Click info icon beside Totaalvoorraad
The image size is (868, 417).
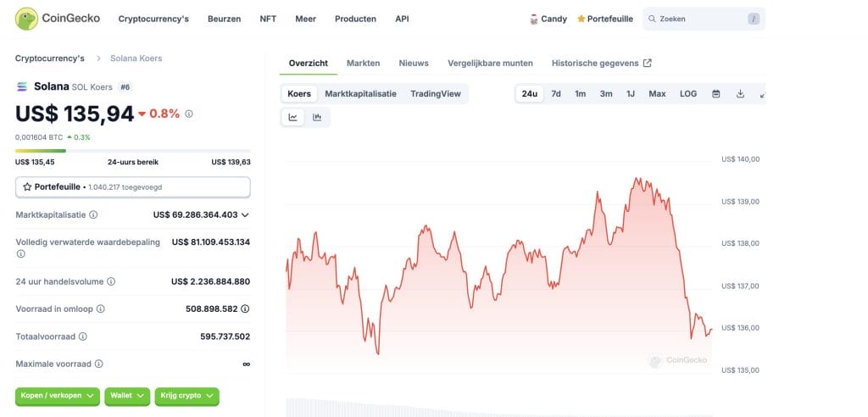pos(83,336)
